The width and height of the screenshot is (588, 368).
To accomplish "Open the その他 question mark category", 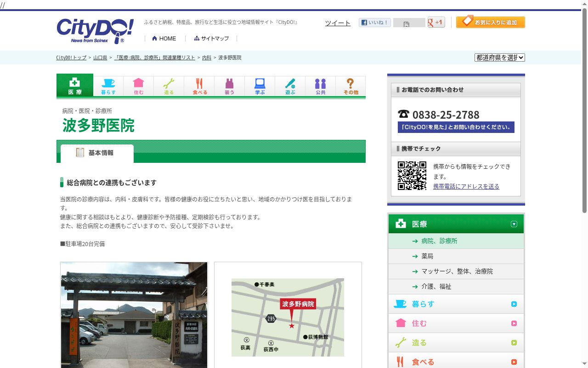I will tap(351, 86).
